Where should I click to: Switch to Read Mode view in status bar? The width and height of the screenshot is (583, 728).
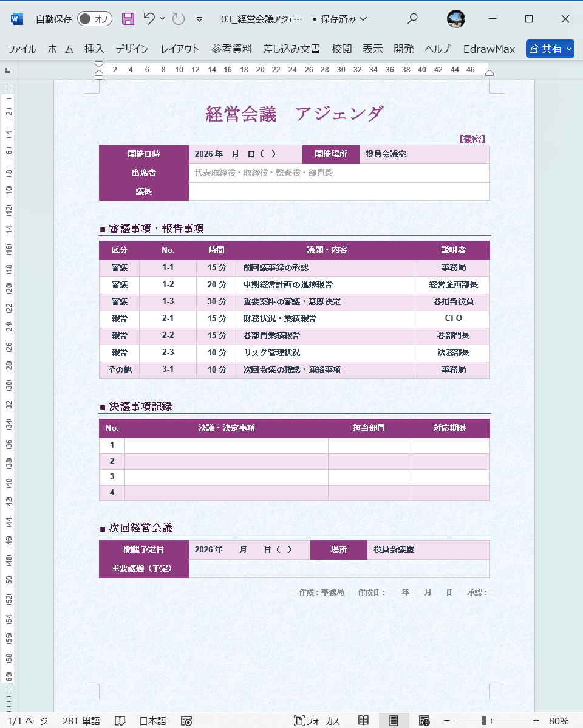(x=363, y=720)
